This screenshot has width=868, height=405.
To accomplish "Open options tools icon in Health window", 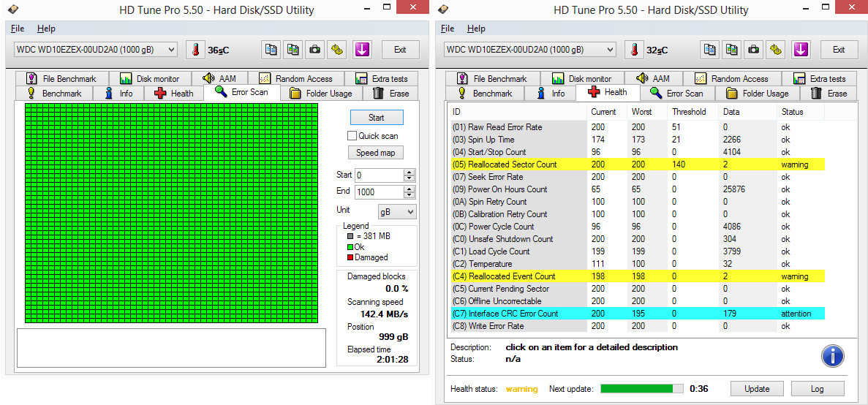I will click(776, 49).
